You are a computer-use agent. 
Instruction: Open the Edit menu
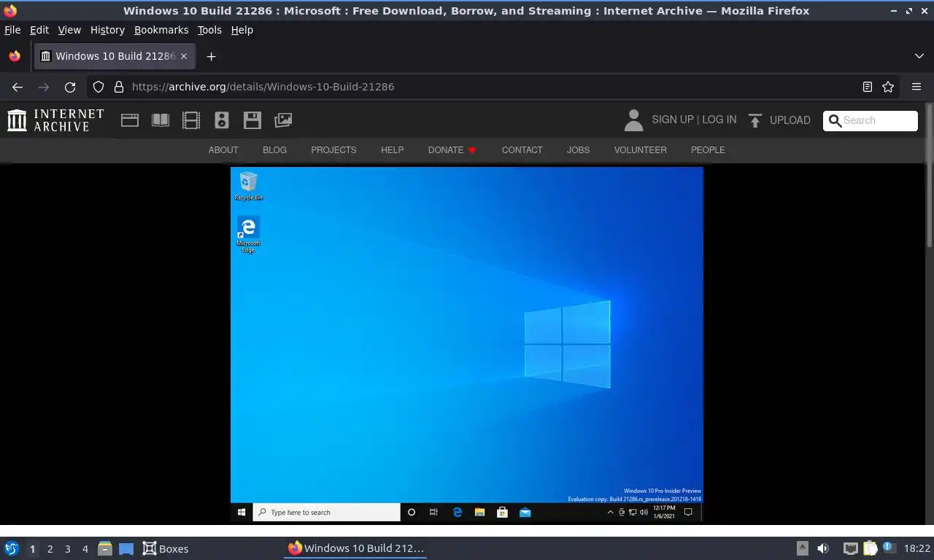coord(39,30)
